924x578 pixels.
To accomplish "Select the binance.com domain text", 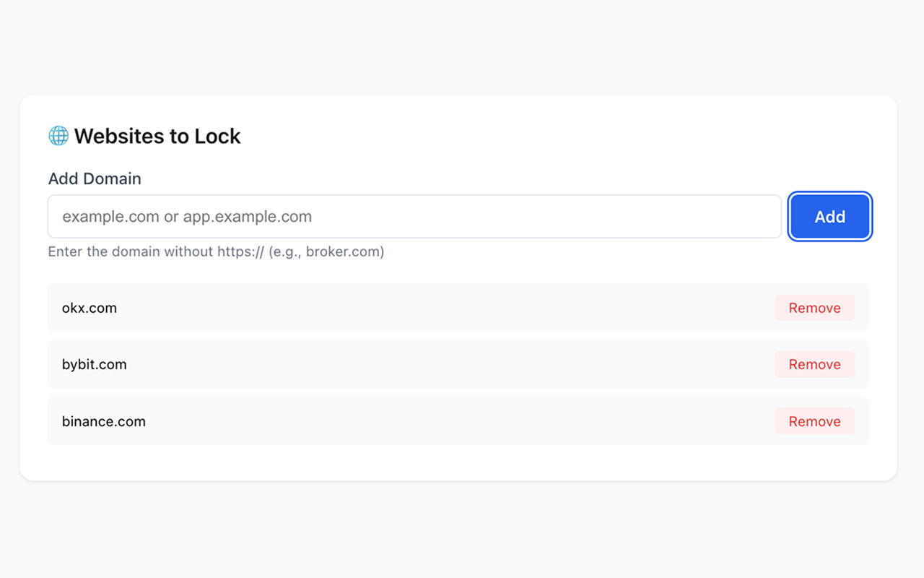I will coord(104,421).
